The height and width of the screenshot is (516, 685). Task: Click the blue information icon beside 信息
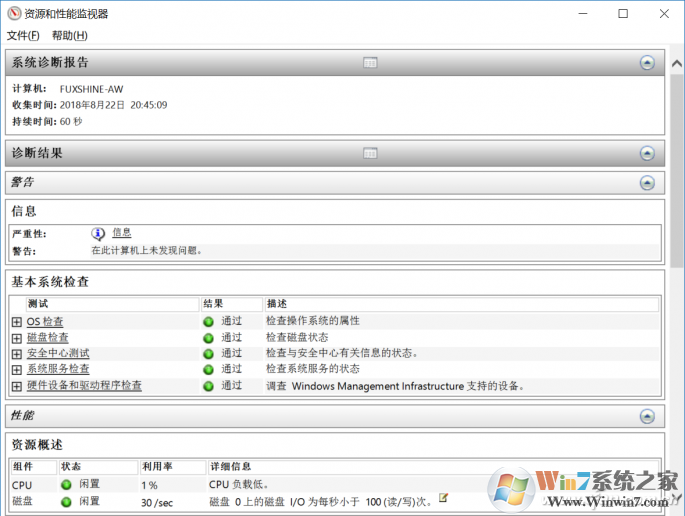pos(98,233)
